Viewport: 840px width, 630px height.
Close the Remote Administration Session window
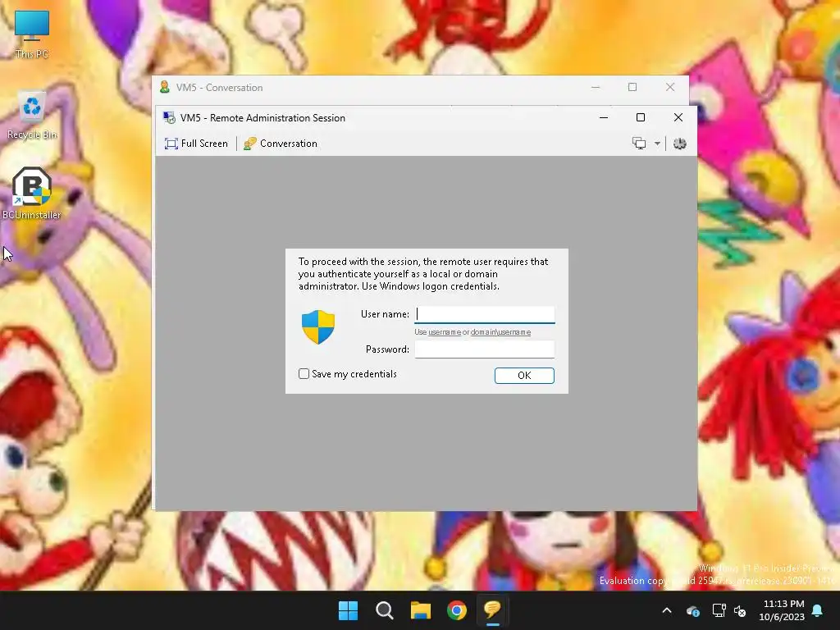pos(678,118)
